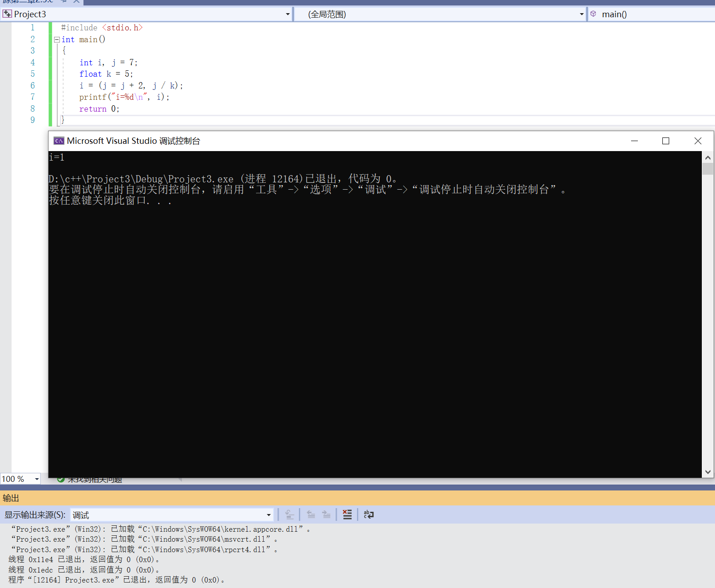Viewport: 715px width, 588px height.
Task: Go to next message in output
Action: (326, 514)
